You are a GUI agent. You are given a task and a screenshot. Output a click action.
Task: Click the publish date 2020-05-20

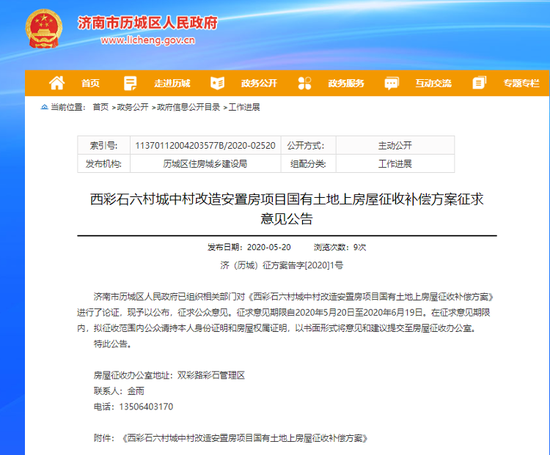(x=269, y=247)
